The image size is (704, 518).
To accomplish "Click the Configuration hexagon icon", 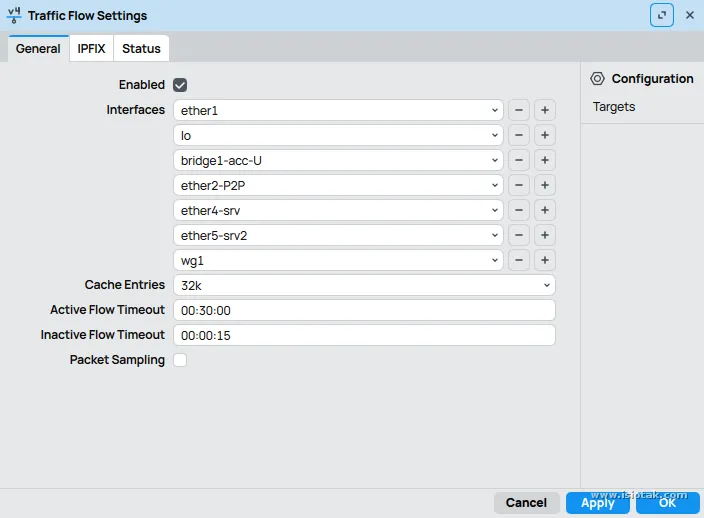I will coord(597,79).
